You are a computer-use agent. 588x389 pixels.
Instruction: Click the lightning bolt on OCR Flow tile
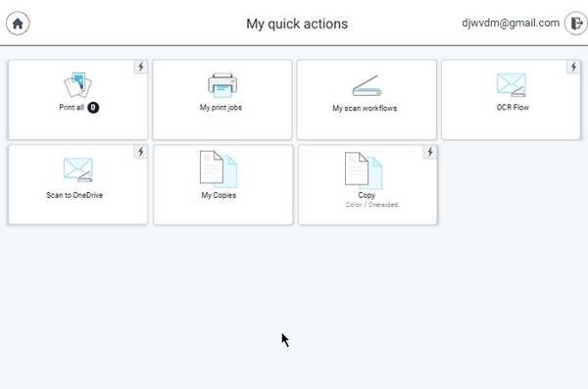573,67
